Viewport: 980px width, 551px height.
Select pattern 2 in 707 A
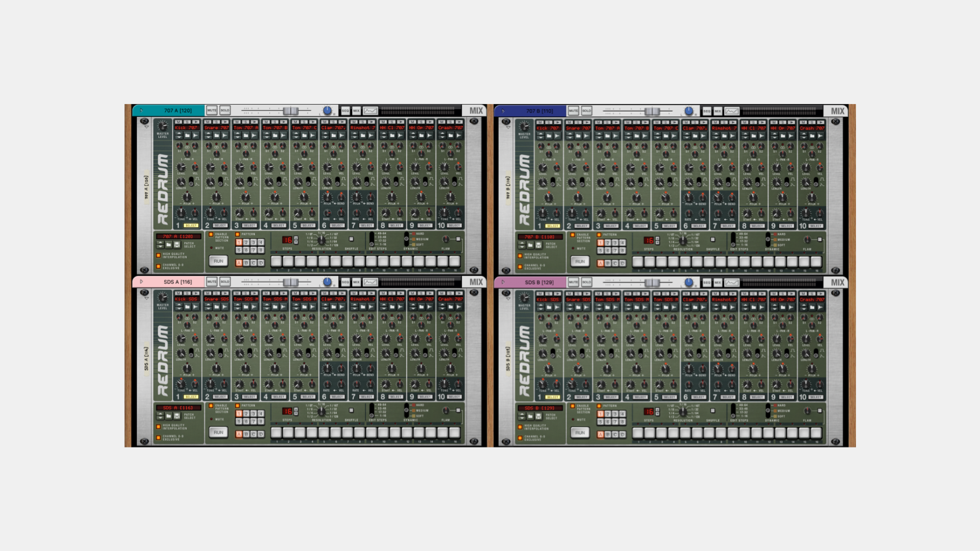pos(246,242)
